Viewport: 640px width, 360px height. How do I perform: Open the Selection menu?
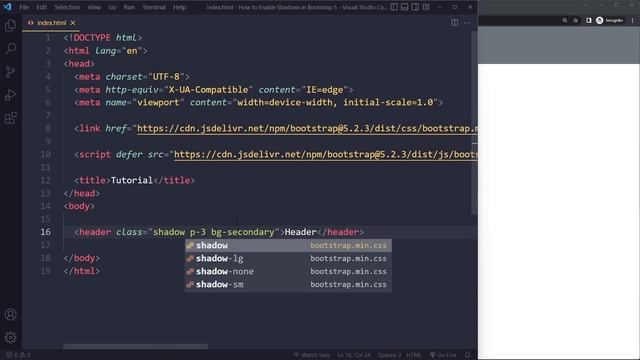point(67,7)
